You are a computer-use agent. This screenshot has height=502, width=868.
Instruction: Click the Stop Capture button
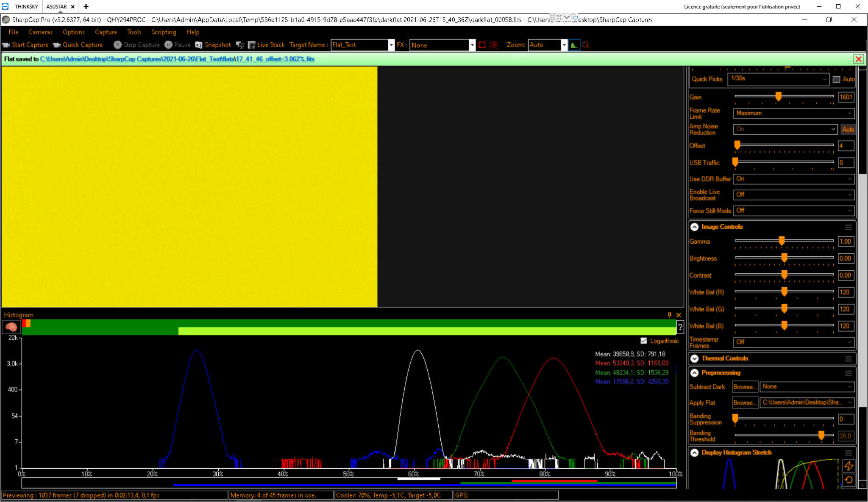pos(137,45)
